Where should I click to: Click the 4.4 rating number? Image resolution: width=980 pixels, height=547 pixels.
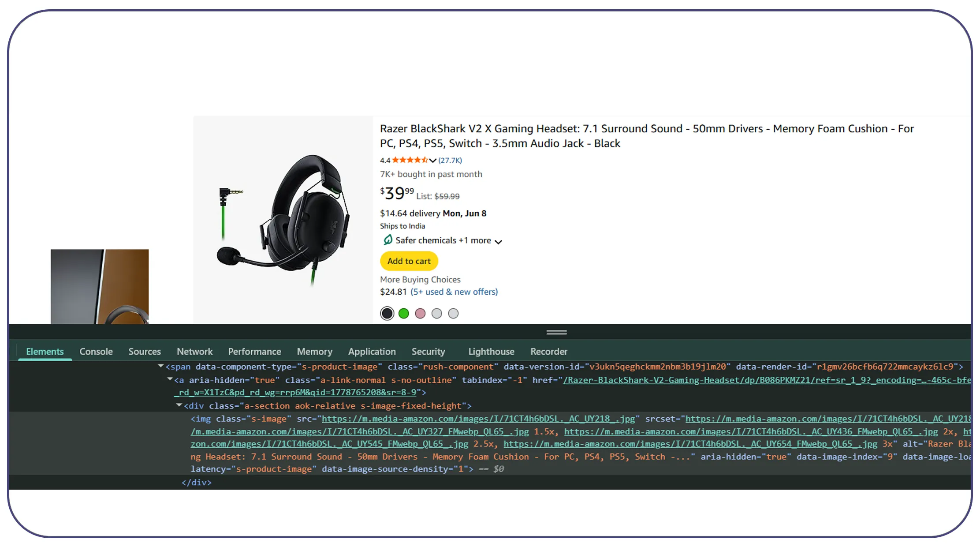click(x=385, y=161)
